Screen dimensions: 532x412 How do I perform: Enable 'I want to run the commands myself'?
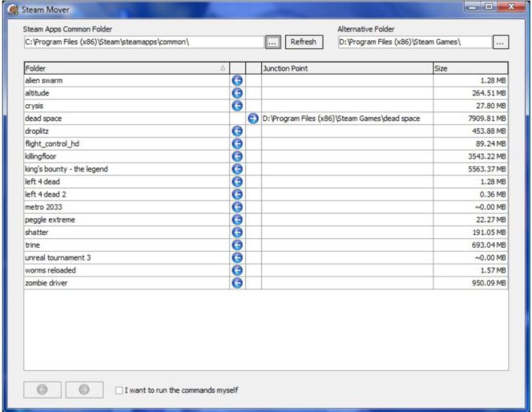coord(119,390)
